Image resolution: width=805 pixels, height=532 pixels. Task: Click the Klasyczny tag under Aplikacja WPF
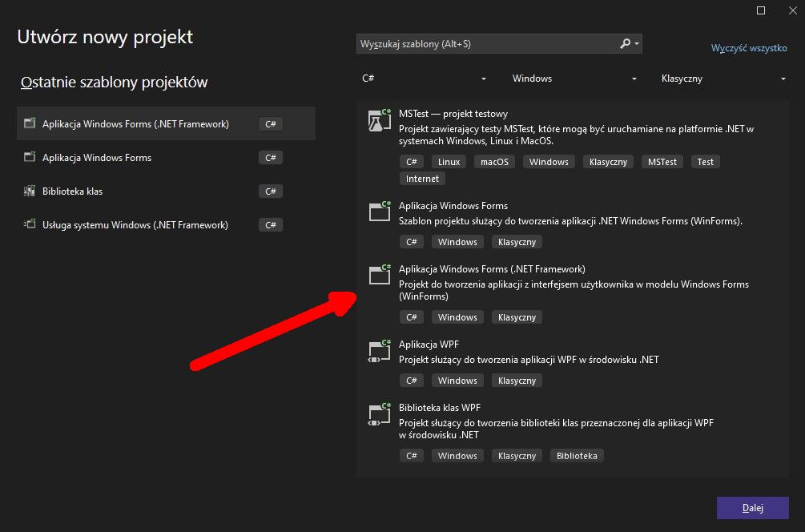pyautogui.click(x=517, y=381)
